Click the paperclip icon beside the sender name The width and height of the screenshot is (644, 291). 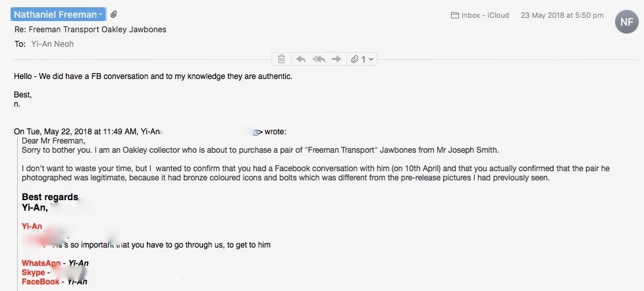[114, 14]
